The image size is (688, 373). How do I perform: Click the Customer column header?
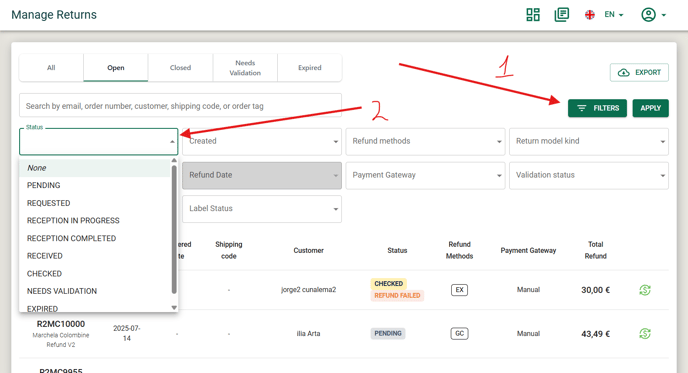[308, 250]
